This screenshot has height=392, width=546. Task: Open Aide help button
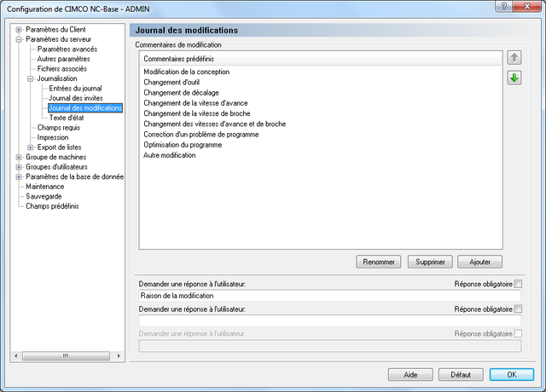(410, 375)
